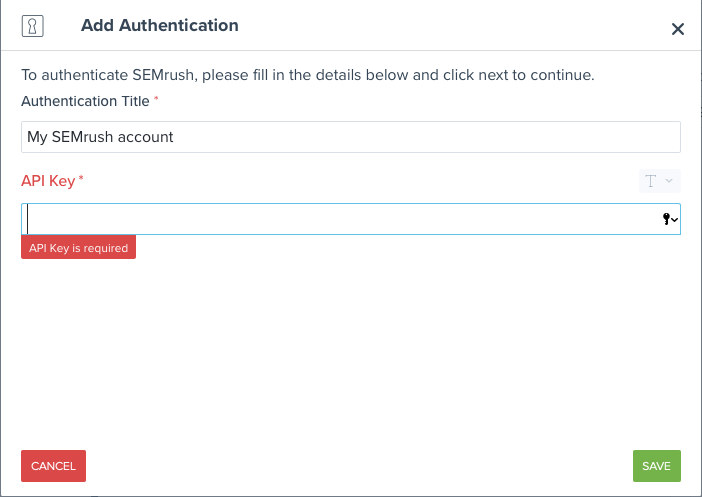Click the "Add Authentication" dialog heading
Viewport: 702px width, 497px height.
tap(159, 25)
